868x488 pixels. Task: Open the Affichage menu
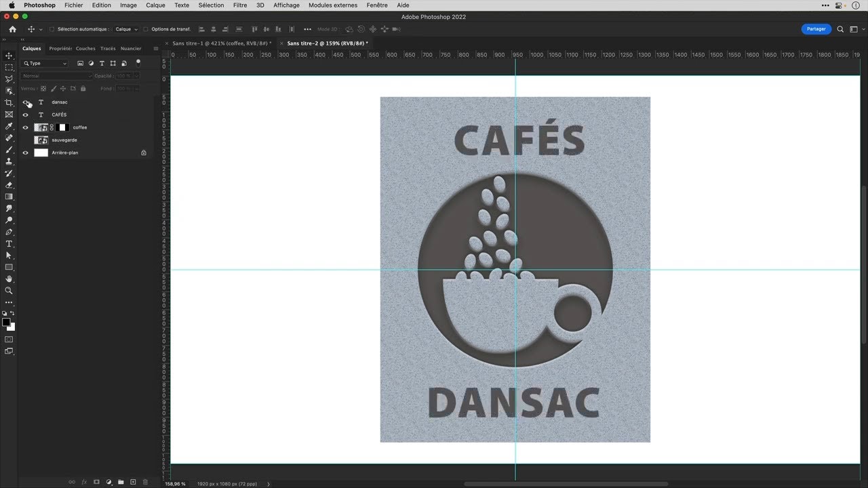(286, 5)
